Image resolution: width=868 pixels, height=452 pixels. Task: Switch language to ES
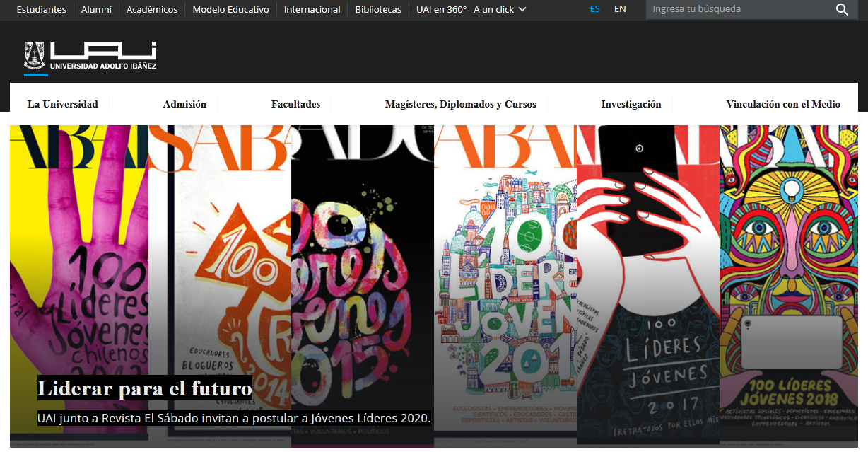595,9
